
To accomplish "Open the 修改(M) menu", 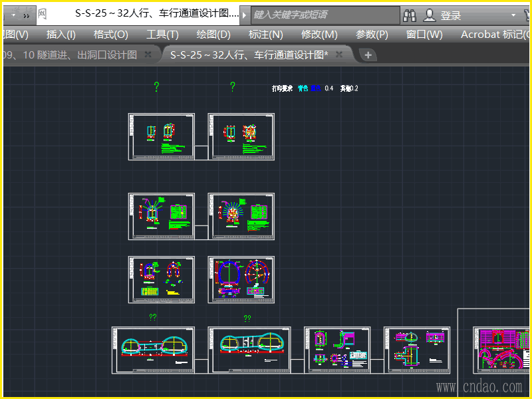I will pyautogui.click(x=319, y=35).
